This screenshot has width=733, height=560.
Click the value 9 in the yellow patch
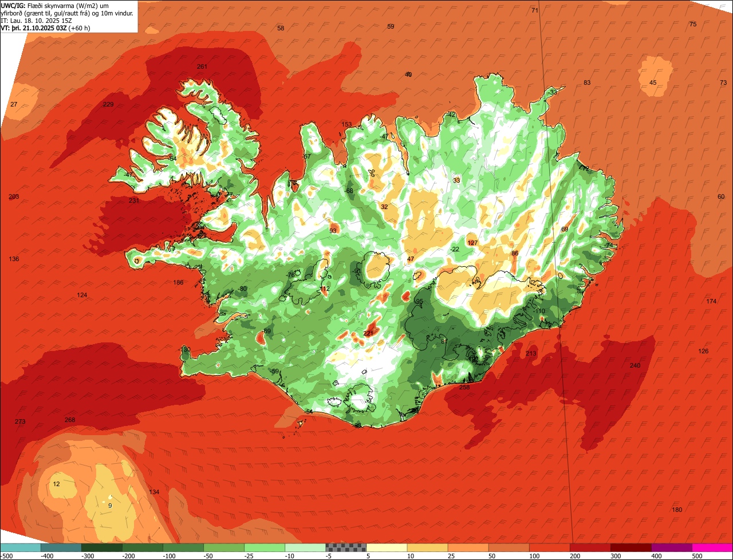[110, 505]
